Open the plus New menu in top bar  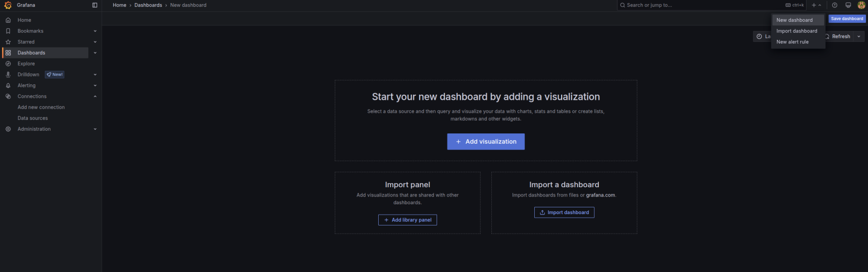coord(816,5)
